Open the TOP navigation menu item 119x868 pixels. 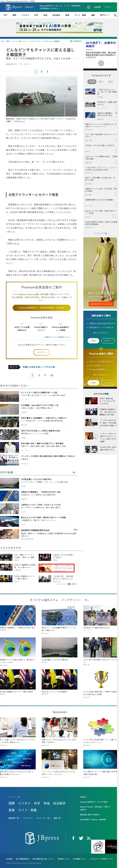pos(5,15)
